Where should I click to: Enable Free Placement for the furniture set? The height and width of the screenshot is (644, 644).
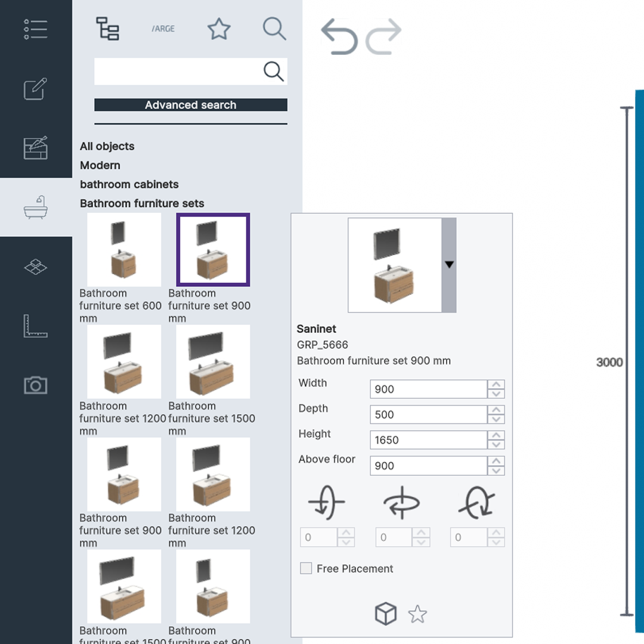click(x=306, y=568)
